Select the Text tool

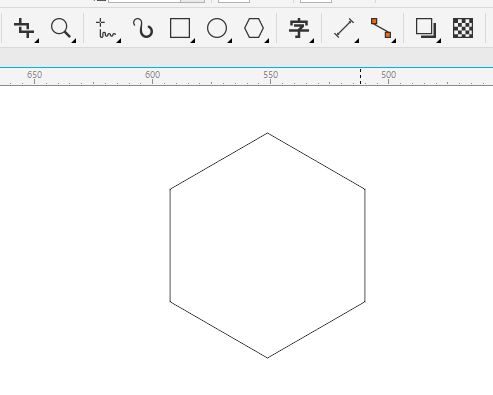299,28
